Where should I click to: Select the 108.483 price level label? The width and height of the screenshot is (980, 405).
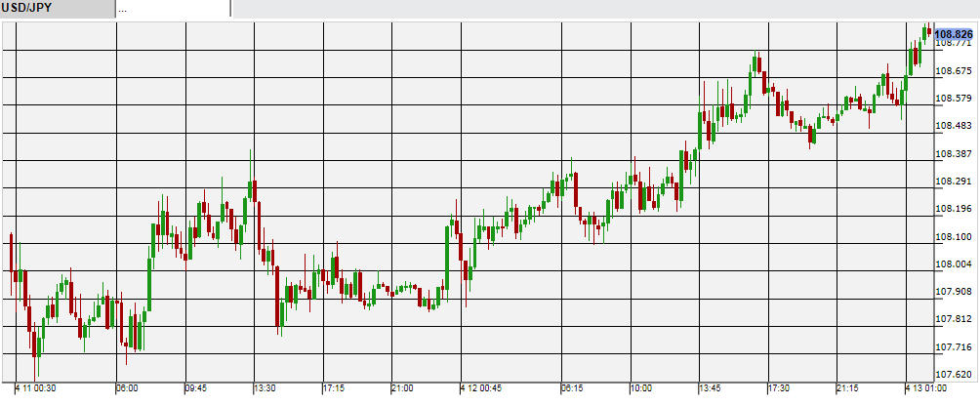pyautogui.click(x=953, y=126)
